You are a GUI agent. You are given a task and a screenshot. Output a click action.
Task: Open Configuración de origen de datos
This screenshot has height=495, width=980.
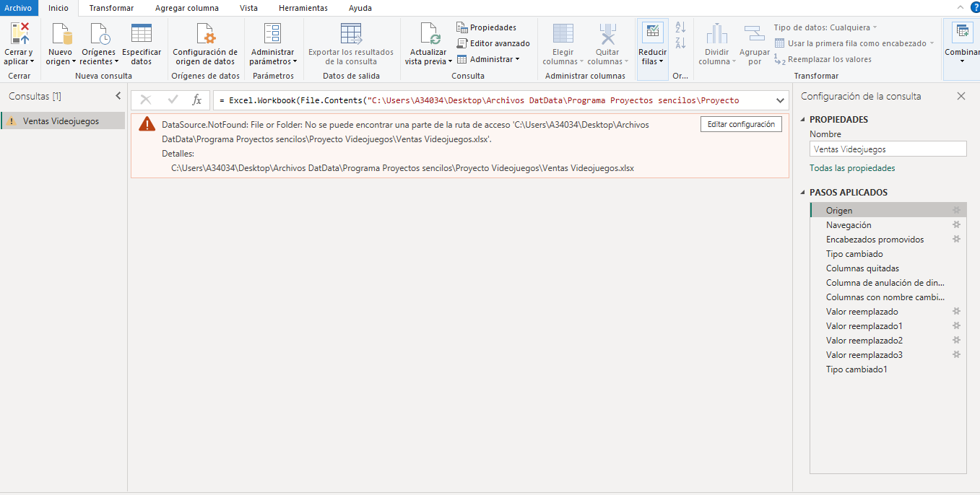click(205, 34)
